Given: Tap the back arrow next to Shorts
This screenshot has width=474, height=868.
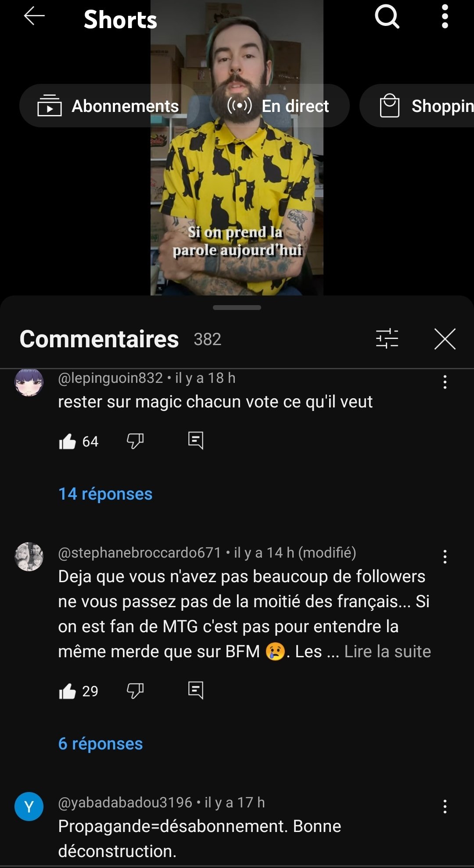Looking at the screenshot, I should pyautogui.click(x=34, y=16).
